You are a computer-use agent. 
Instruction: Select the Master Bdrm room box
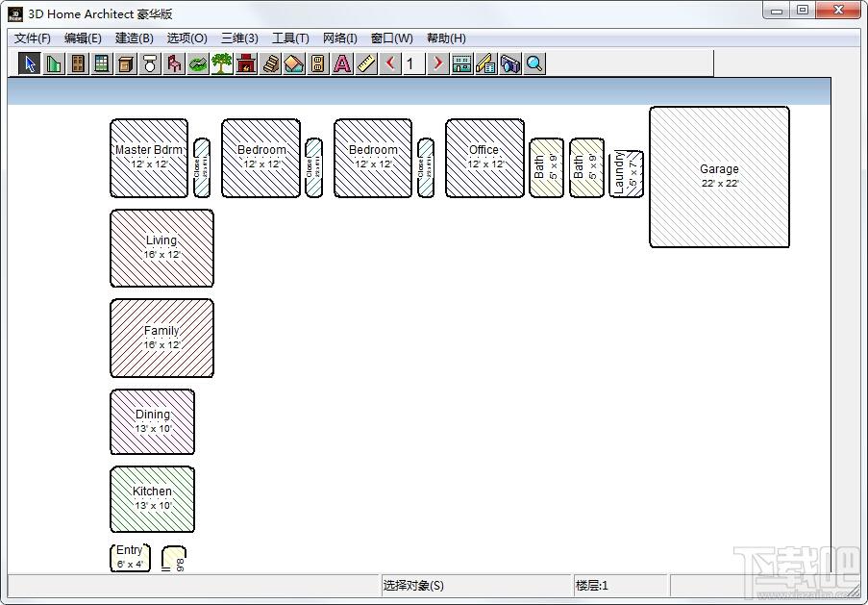click(x=149, y=158)
